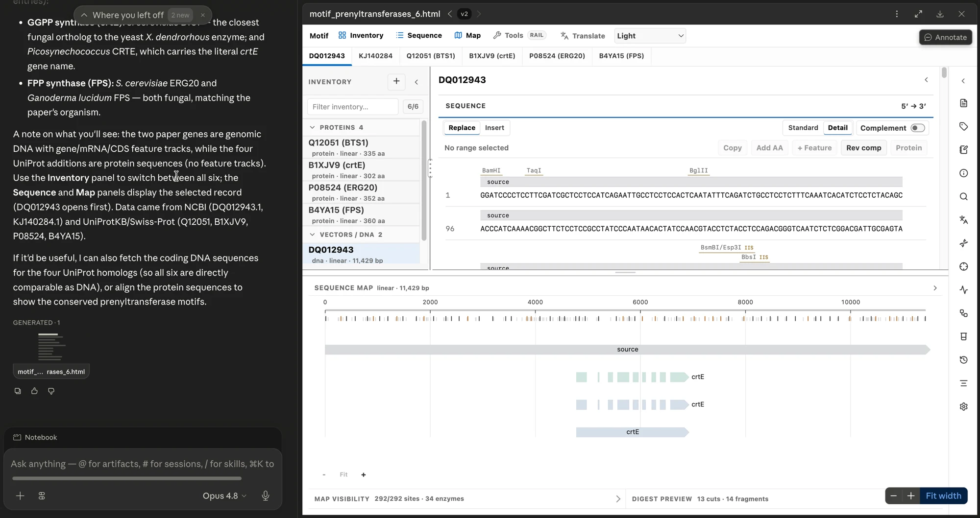Switch to the B1XJV9 (crtE) tab
Image resolution: width=980 pixels, height=518 pixels.
[x=492, y=56]
